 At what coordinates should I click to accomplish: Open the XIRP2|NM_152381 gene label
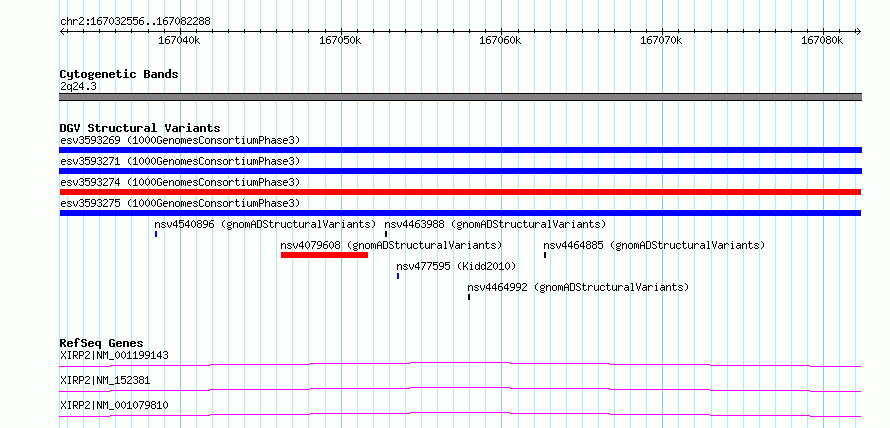[x=105, y=380]
